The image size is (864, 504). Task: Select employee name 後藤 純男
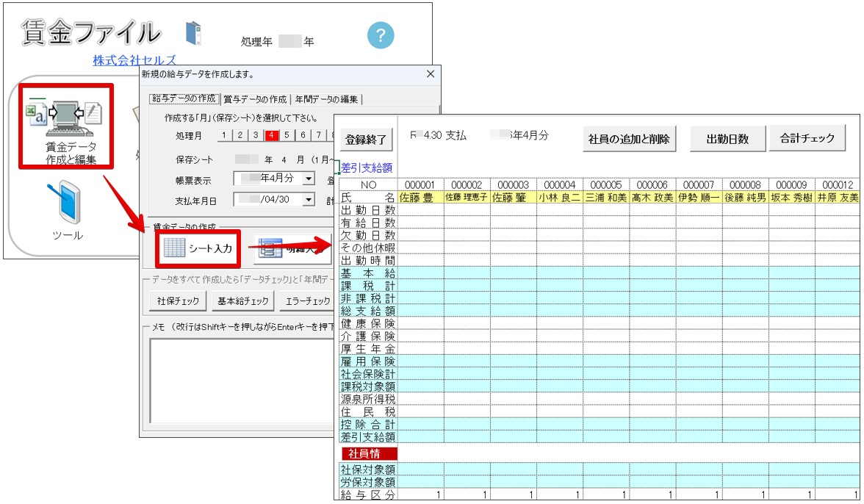[x=745, y=197]
